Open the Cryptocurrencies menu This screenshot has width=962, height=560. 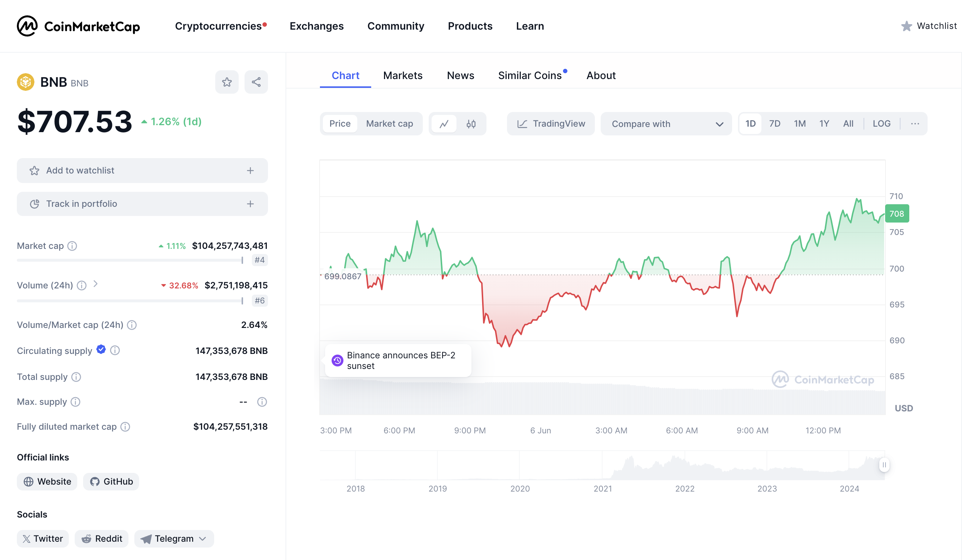click(x=218, y=26)
